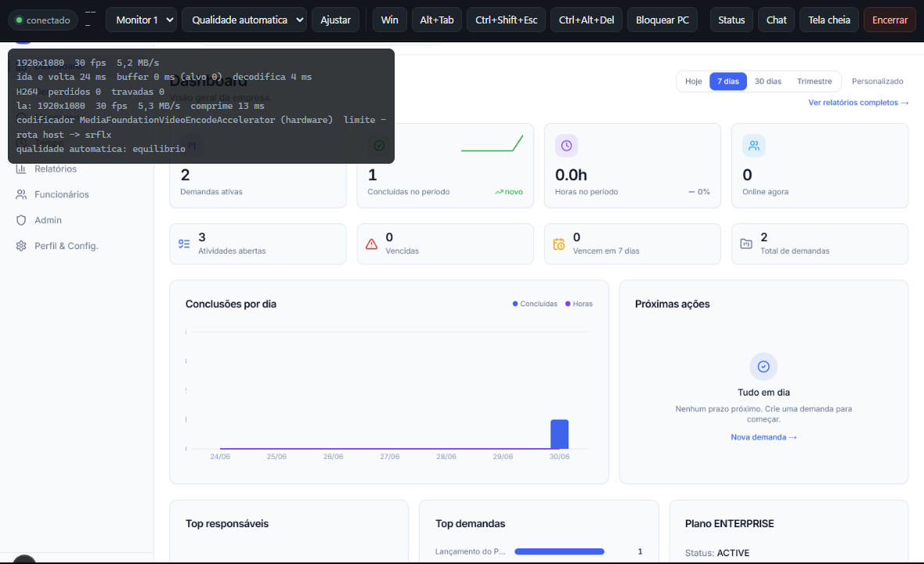Select the Trimestre period tab
The image size is (924, 564).
814,81
